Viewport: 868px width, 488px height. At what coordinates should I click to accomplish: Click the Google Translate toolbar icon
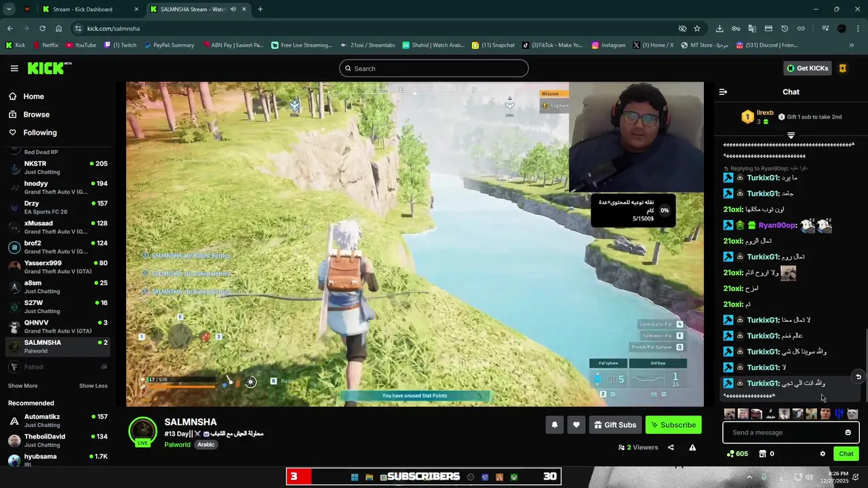pos(752,28)
